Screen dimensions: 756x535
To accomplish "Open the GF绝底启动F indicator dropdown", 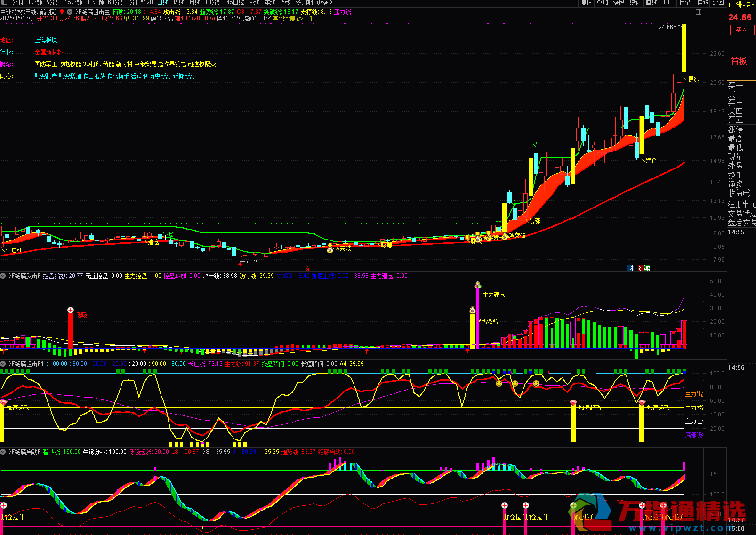I will [3, 452].
